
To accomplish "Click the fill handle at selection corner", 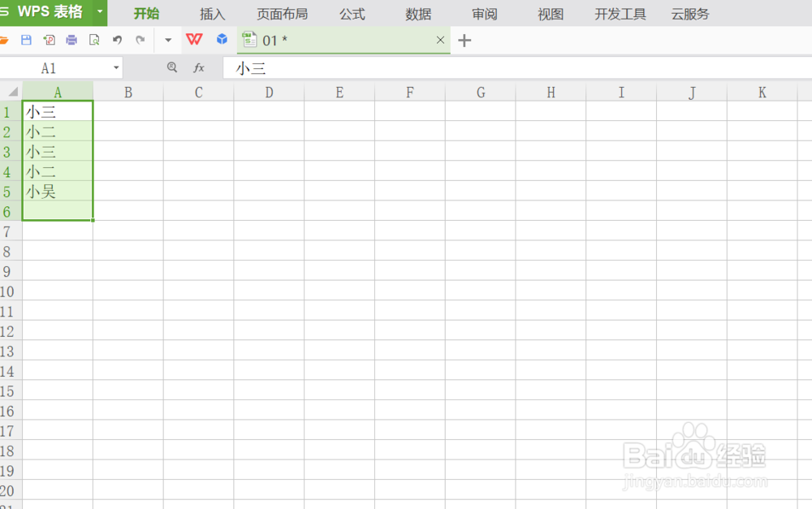I will (x=93, y=220).
